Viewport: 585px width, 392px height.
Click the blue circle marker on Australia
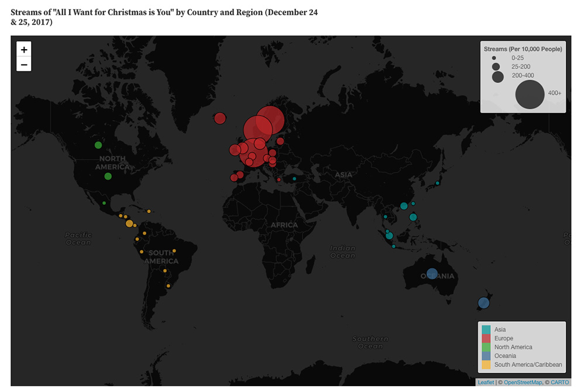pos(432,273)
